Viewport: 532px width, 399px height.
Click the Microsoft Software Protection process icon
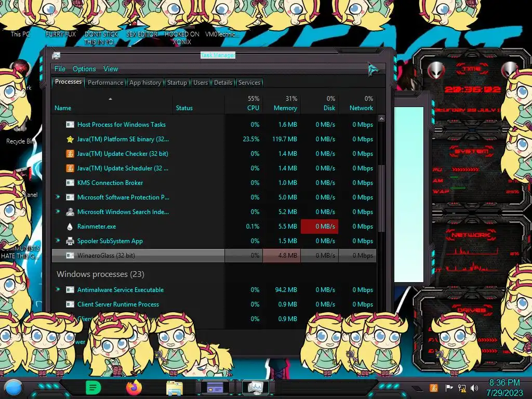pos(70,197)
